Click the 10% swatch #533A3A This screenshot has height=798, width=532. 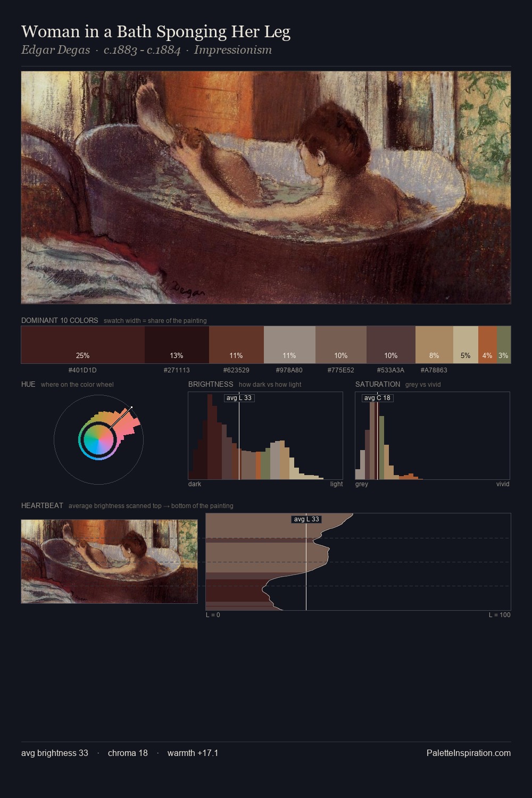(x=391, y=345)
